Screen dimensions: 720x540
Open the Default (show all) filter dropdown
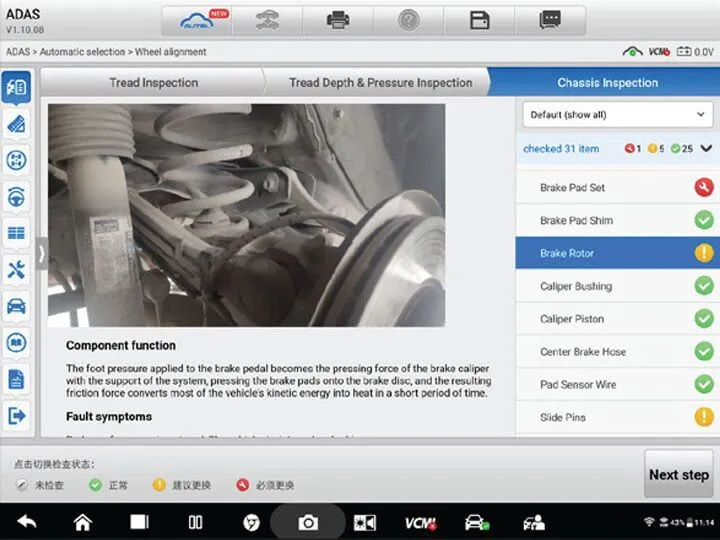pyautogui.click(x=618, y=115)
